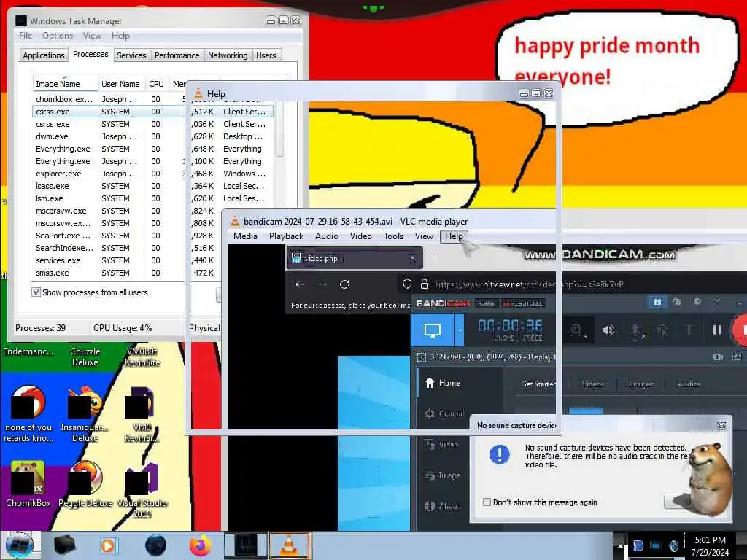Open the Bandicam General settings section
This screenshot has height=560, width=747.
444,413
